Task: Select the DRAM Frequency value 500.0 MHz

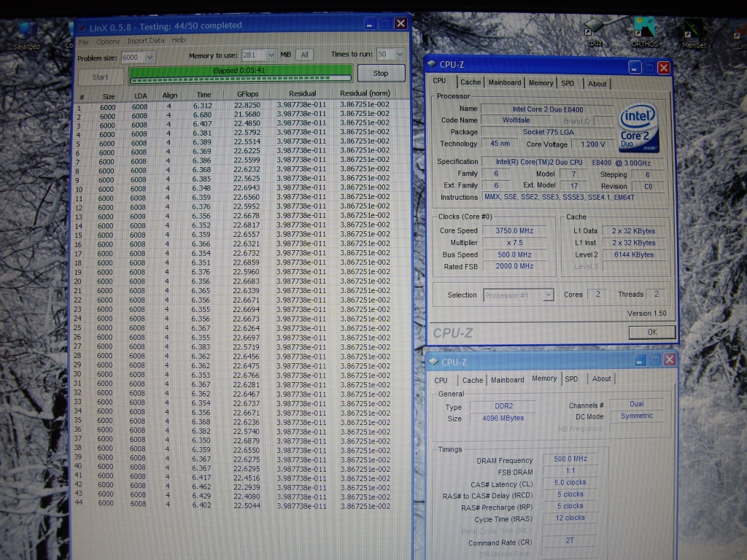Action: point(570,459)
